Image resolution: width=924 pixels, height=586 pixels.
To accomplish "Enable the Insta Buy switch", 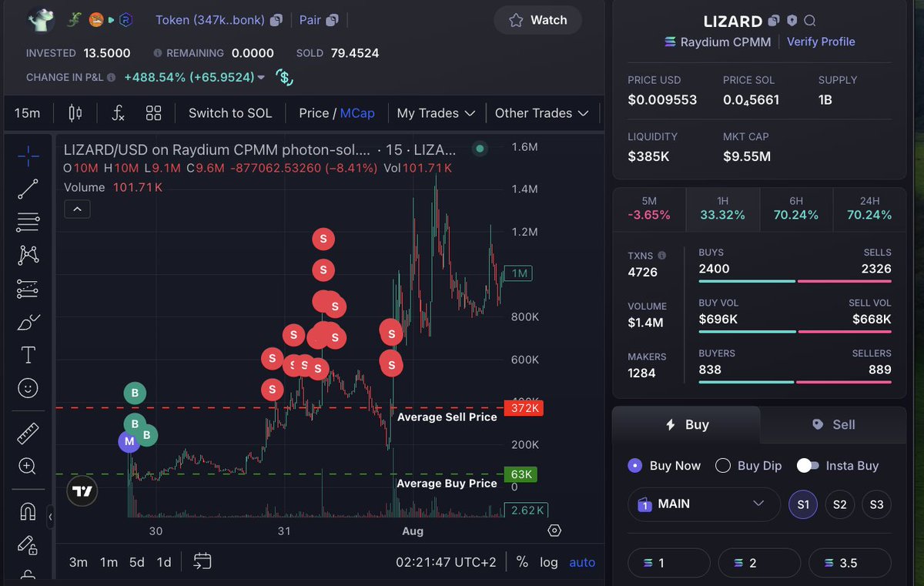I will (808, 465).
